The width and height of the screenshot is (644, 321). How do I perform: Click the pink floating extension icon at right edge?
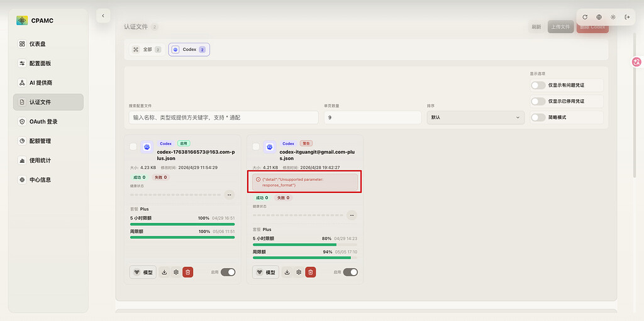coord(636,62)
